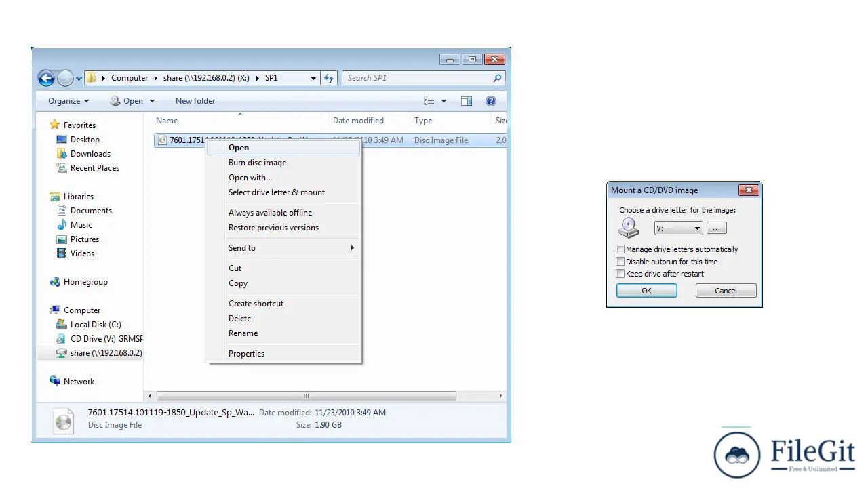Click the Open toolbar button

click(x=127, y=101)
